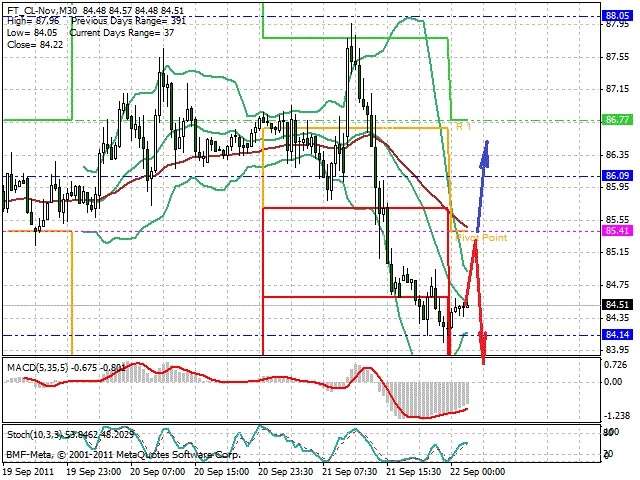
Task: Select the Stoch(10,3,3) indicator title
Action: 34,435
